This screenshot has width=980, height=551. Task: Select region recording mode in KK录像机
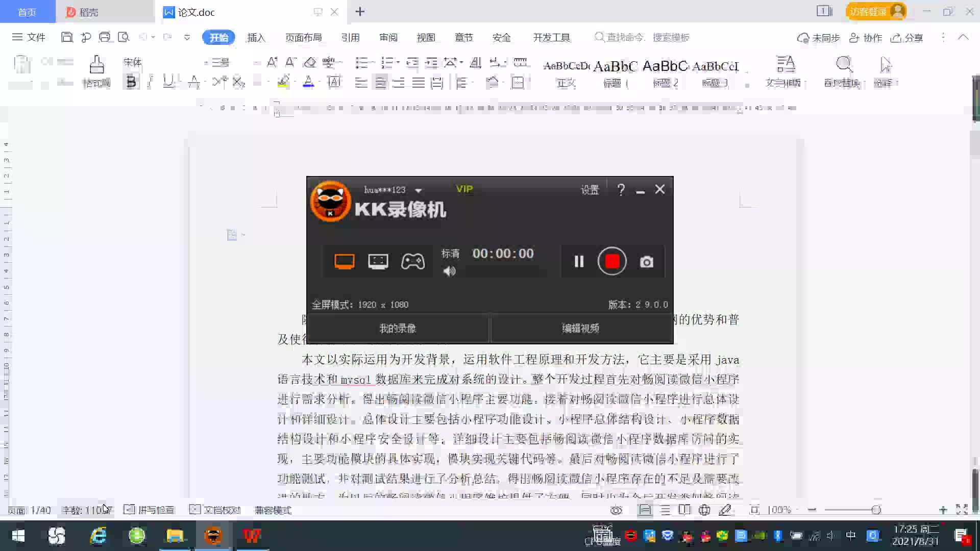(x=378, y=261)
